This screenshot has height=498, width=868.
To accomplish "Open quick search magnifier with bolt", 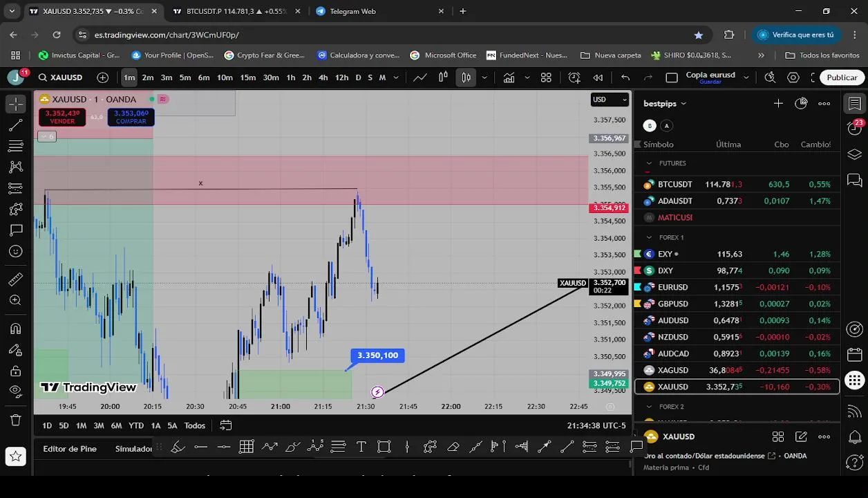I will (771, 77).
